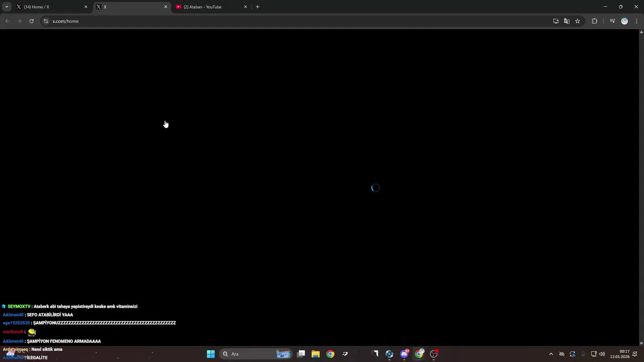
Task: Open the tab search dropdown arrow
Action: pyautogui.click(x=7, y=7)
